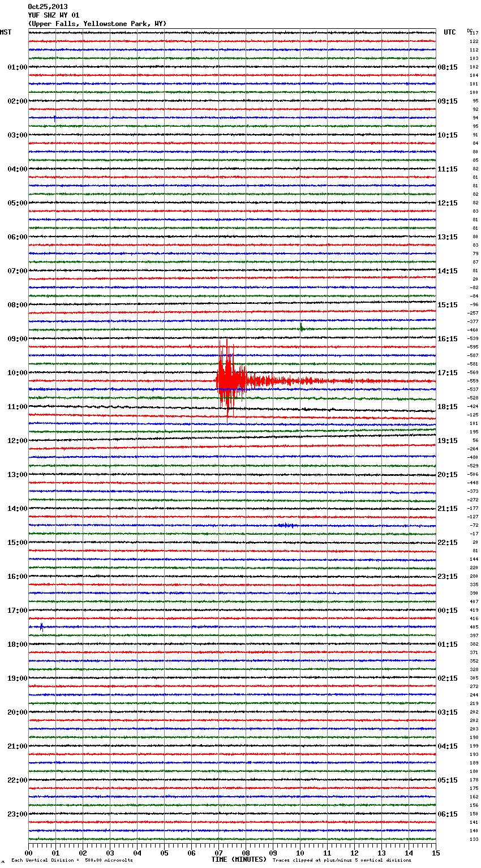The height and width of the screenshot is (868, 481).
Task: Click the x-axis minute tick label 10
Action: [300, 853]
